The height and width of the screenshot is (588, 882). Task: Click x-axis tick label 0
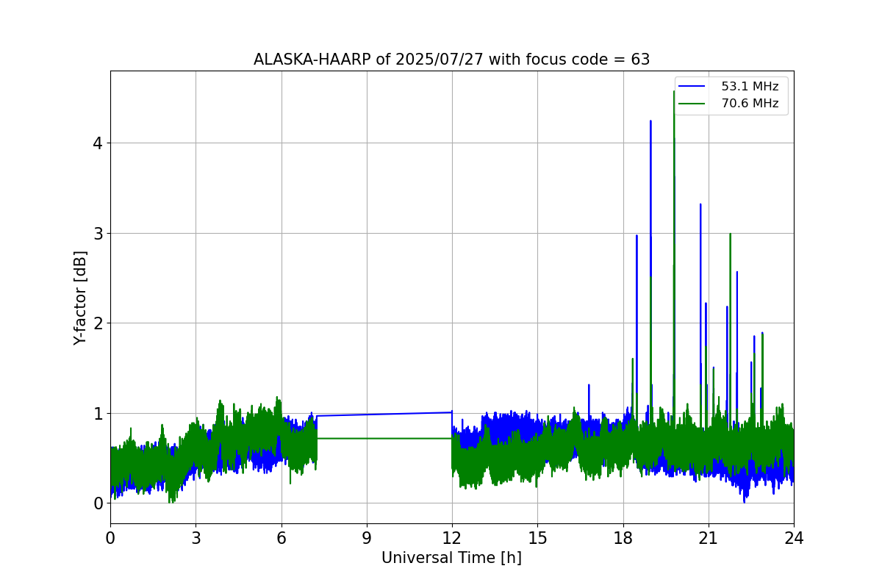coord(110,538)
